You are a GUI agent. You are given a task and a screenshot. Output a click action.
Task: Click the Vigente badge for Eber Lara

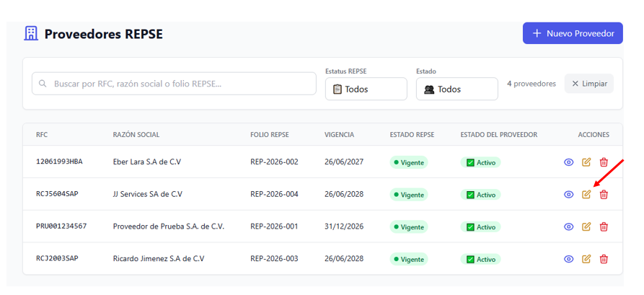tap(409, 162)
